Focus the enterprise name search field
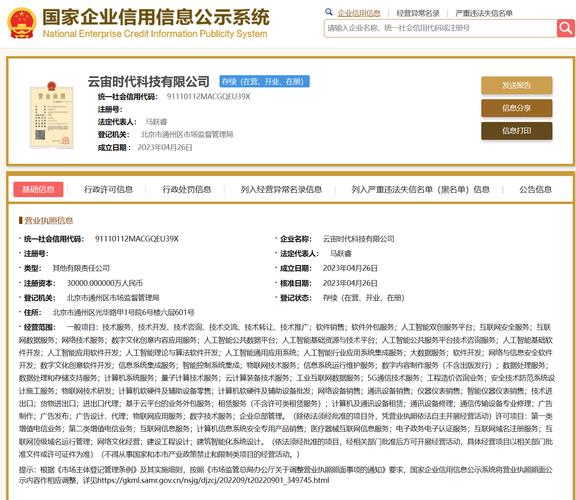This screenshot has width=576, height=500. pyautogui.click(x=440, y=28)
